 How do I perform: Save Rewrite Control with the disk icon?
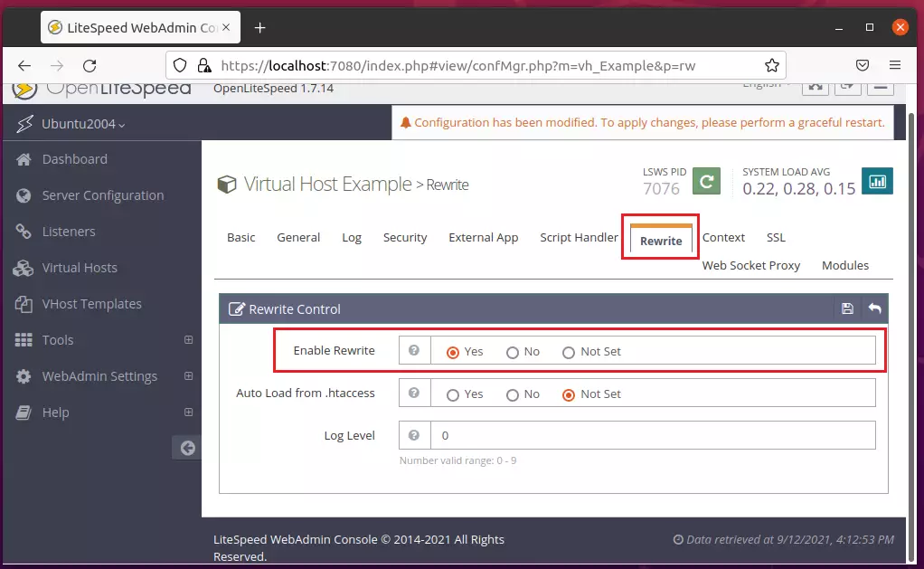847,308
